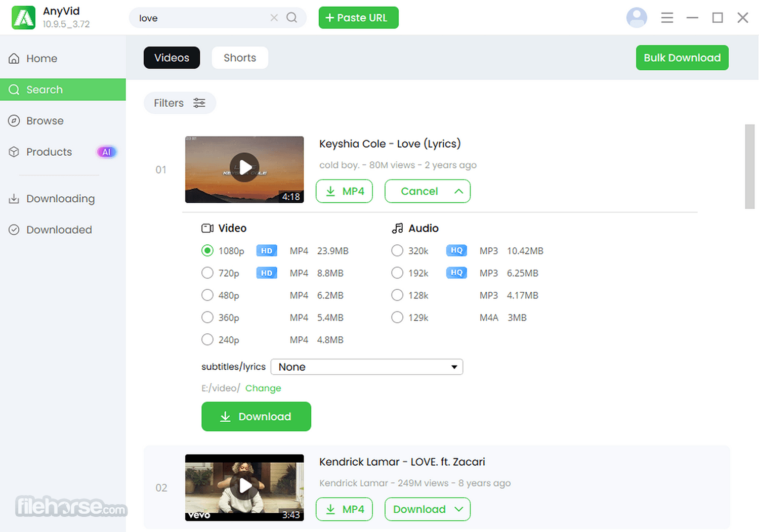
Task: Open the Downloading list
Action: click(x=63, y=199)
